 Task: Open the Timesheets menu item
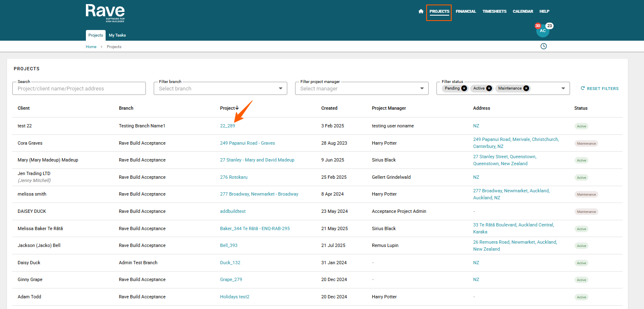point(494,12)
